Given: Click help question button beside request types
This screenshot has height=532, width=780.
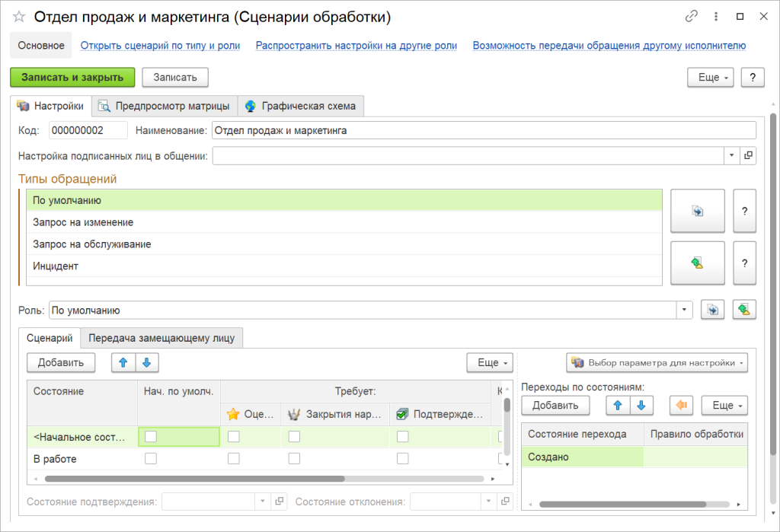Looking at the screenshot, I should pos(744,211).
